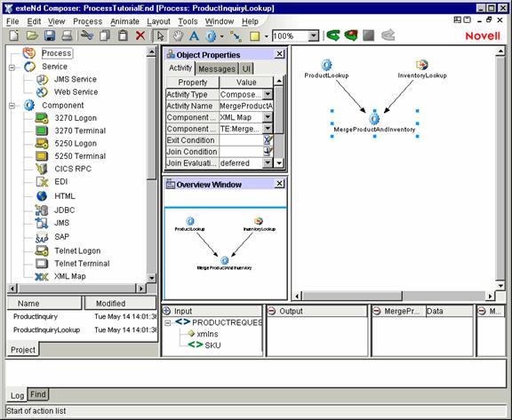Screen dimensions: 512x420
Task: Click the green animate start icon
Action: tap(333, 36)
